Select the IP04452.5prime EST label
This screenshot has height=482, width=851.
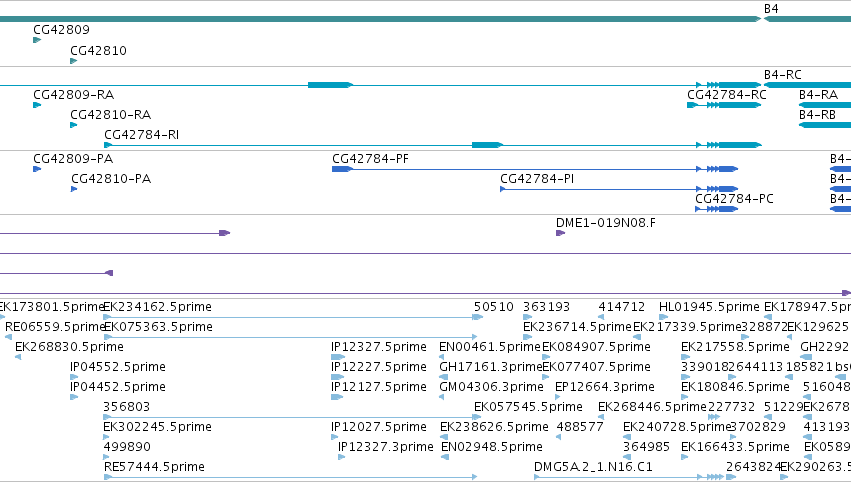pos(118,387)
